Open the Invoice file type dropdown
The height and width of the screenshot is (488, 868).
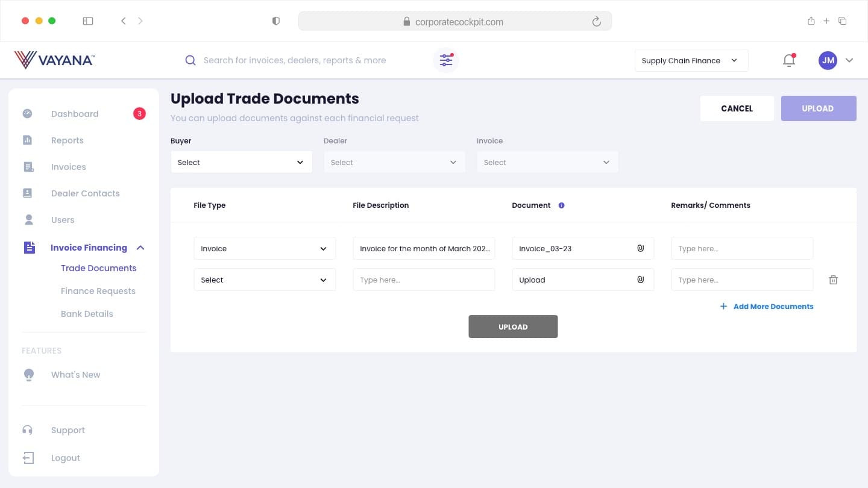click(265, 248)
